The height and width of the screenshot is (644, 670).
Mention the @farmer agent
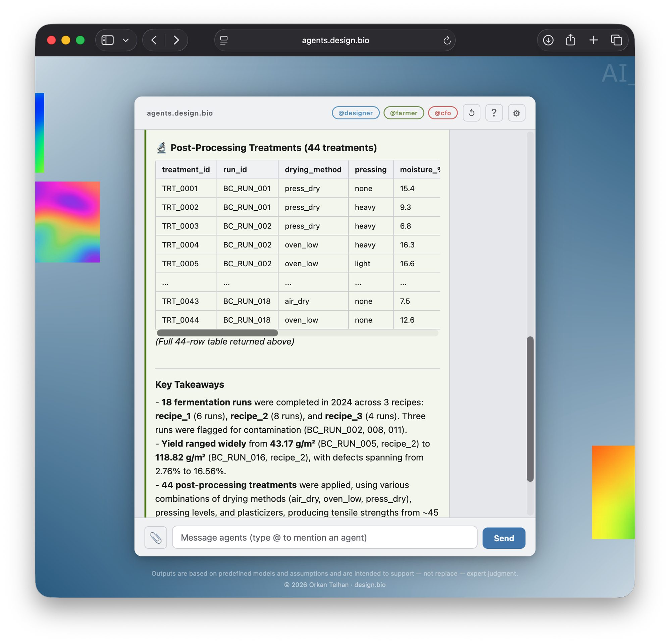click(x=404, y=113)
